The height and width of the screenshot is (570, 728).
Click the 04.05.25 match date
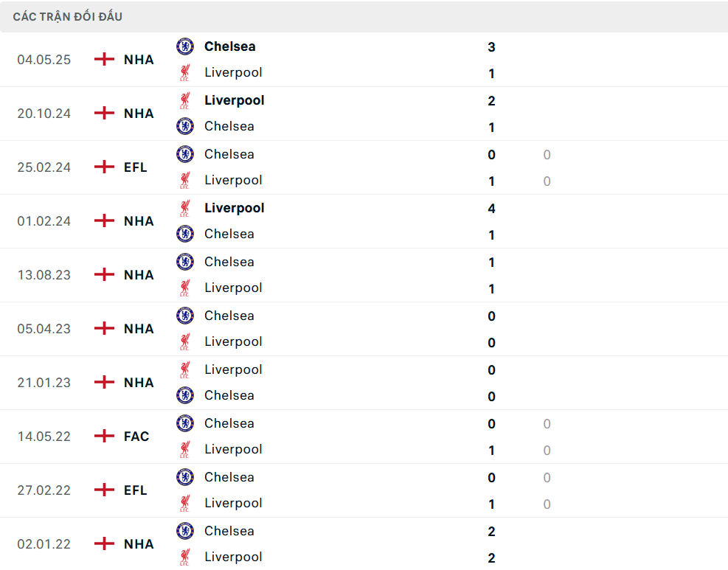44,60
